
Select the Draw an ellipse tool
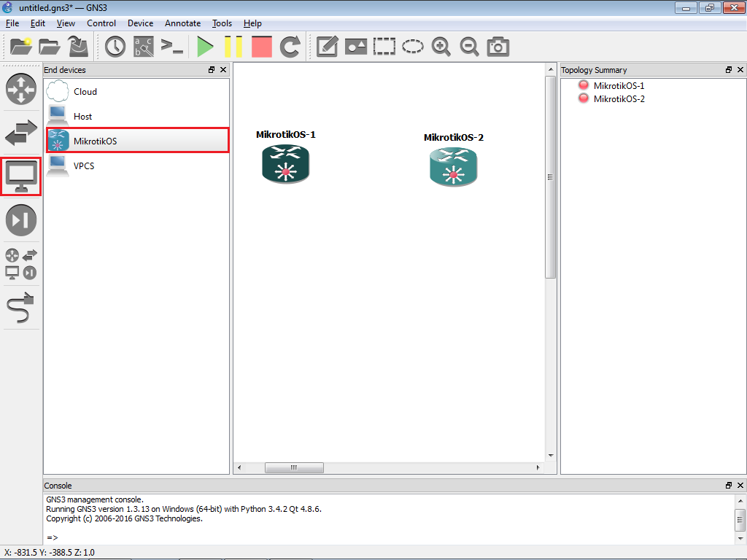coord(413,47)
